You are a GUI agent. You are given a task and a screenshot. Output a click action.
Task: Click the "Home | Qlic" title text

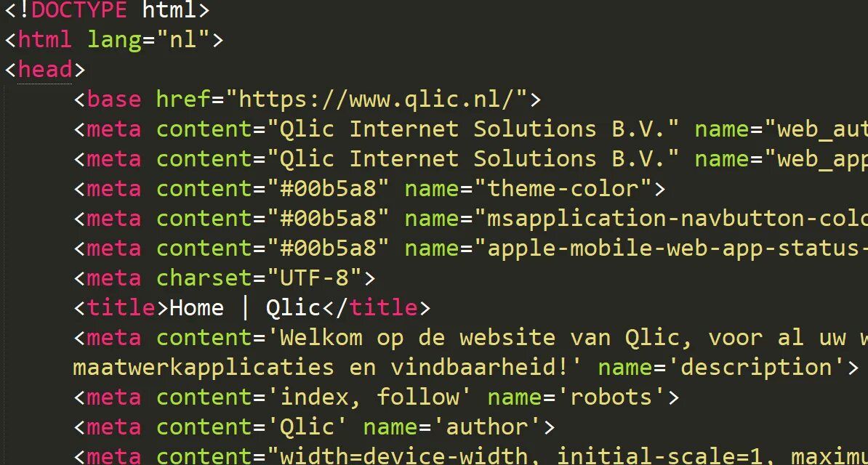click(245, 308)
